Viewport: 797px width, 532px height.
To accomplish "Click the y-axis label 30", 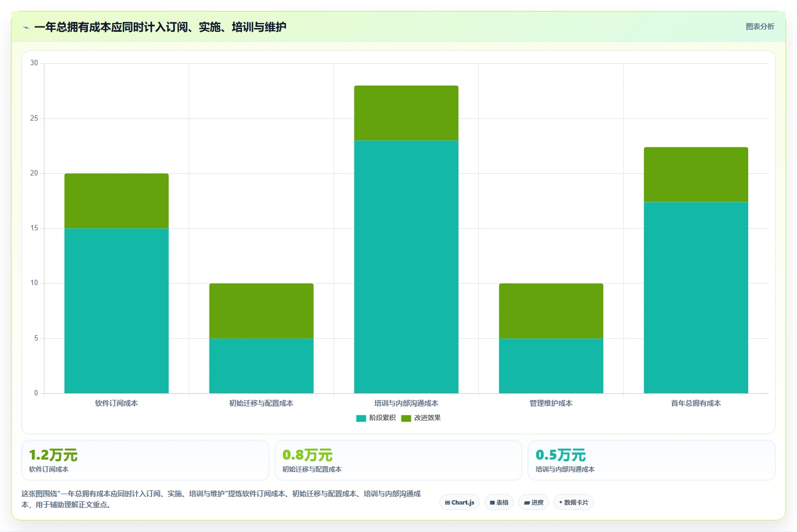I will [x=35, y=63].
